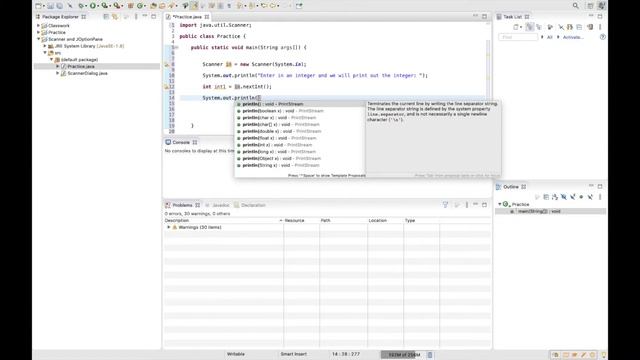This screenshot has height=360, width=640.
Task: Choose println(Object x) proposal
Action: pos(300,158)
